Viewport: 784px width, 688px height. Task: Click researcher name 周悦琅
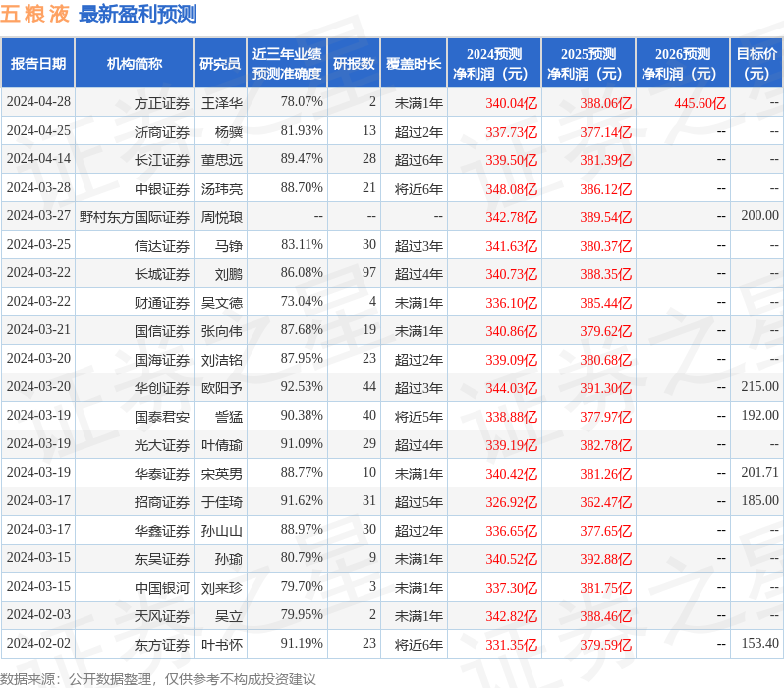(222, 217)
